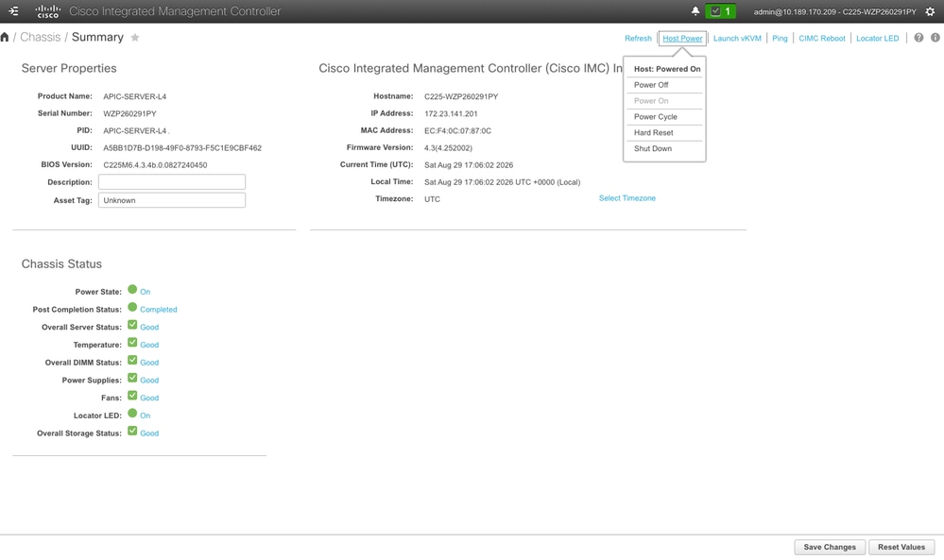Focus the Asset Tag input field

point(172,199)
